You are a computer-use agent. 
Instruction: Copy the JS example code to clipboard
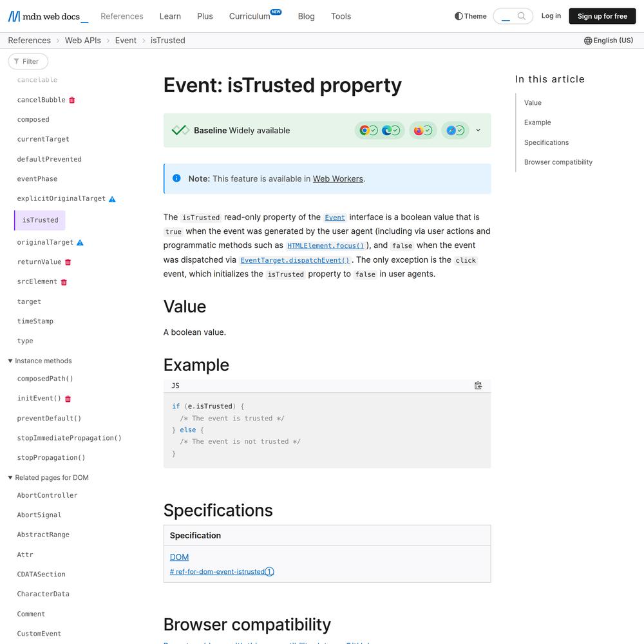tap(478, 385)
